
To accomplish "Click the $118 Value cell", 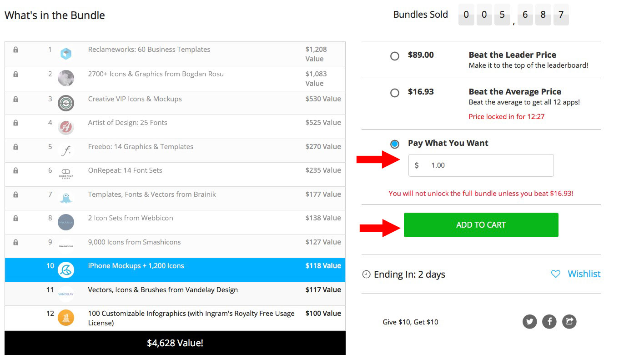I will (x=323, y=266).
